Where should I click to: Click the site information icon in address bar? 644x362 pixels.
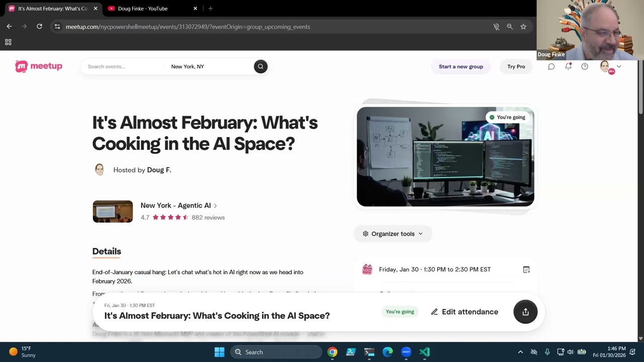click(x=57, y=27)
